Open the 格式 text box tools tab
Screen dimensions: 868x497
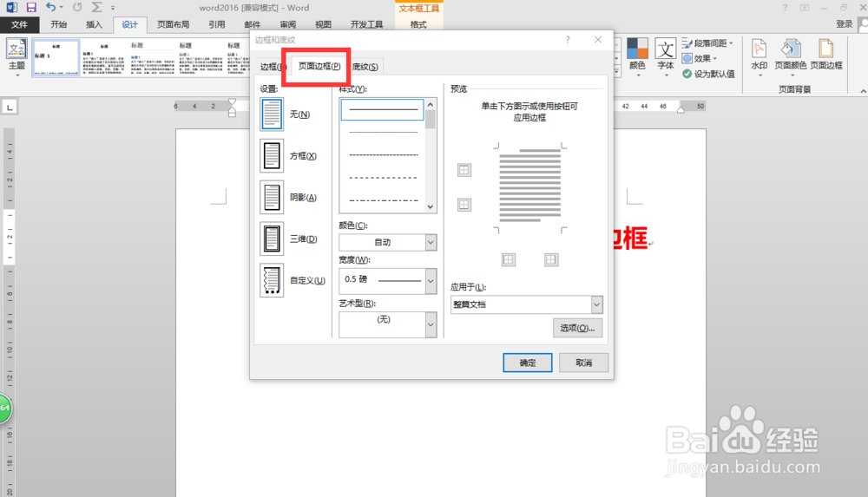click(418, 24)
